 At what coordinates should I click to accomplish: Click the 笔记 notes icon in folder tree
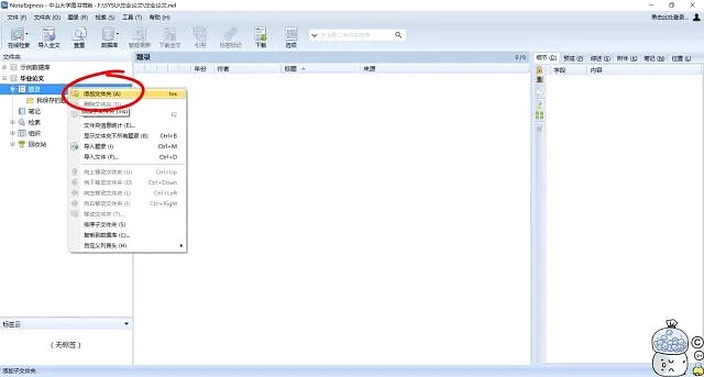[22, 111]
